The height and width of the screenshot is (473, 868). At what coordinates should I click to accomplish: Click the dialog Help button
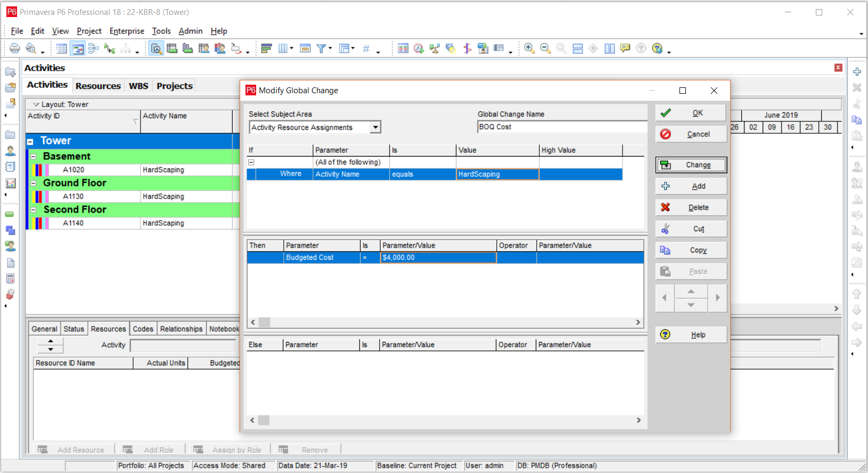(691, 335)
